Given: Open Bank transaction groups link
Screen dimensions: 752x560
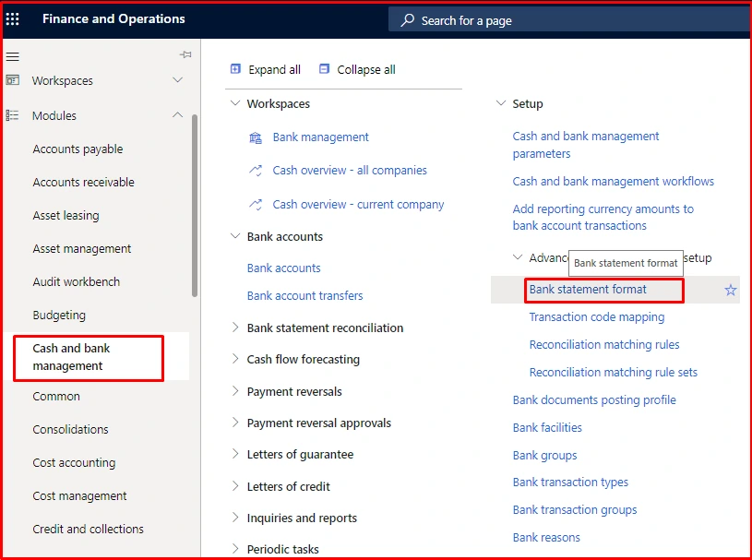Looking at the screenshot, I should (575, 510).
